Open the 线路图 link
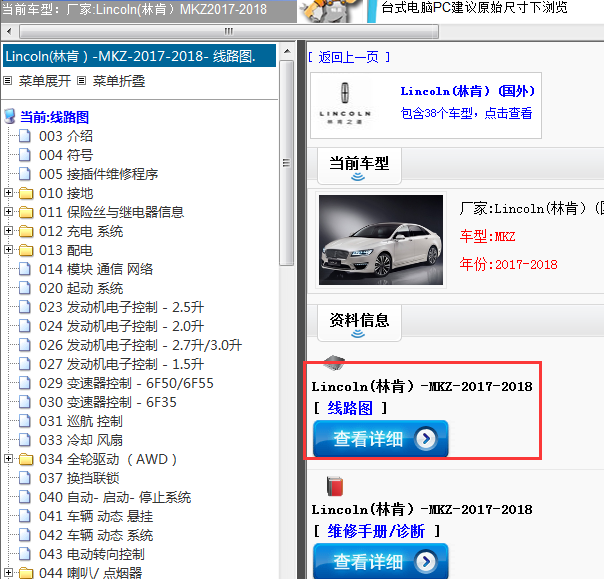 [350, 408]
